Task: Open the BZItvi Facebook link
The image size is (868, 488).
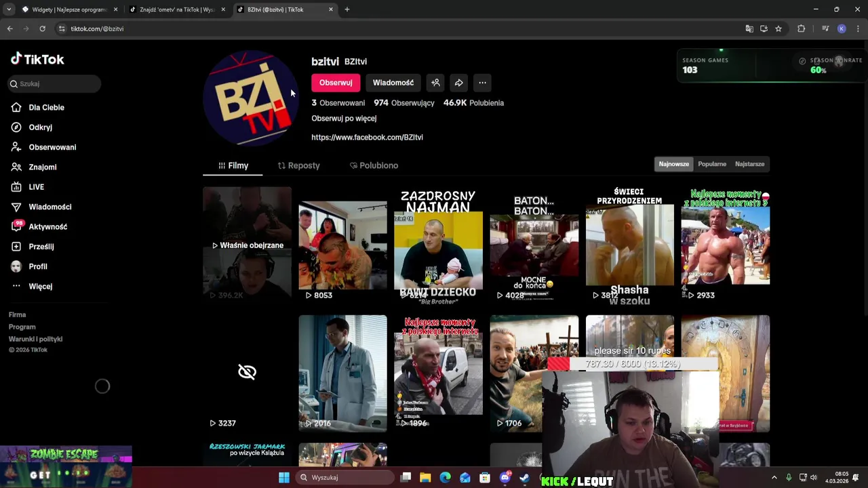Action: click(367, 137)
